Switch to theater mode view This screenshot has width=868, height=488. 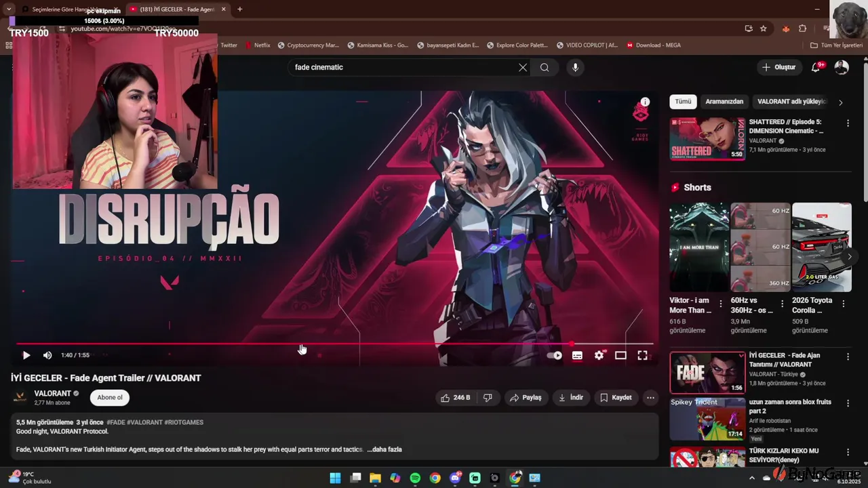click(x=620, y=355)
